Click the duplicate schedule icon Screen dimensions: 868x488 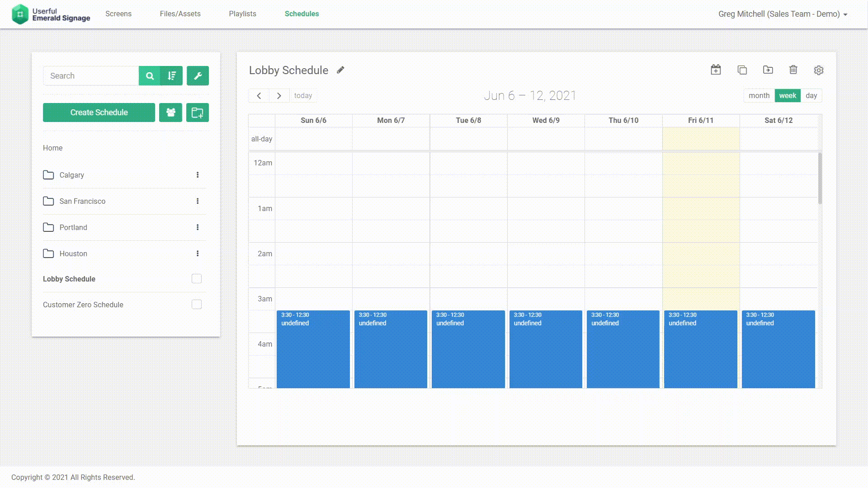click(742, 70)
